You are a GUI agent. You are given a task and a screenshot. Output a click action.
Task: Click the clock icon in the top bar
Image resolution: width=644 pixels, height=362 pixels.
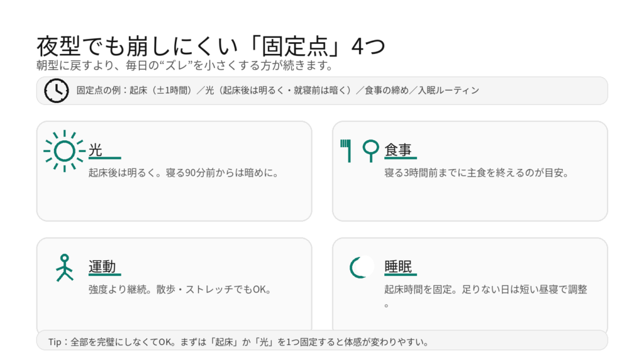click(x=57, y=90)
